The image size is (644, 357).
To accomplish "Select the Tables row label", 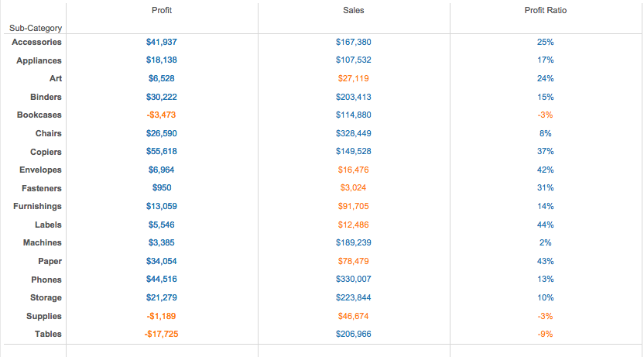I will (x=48, y=334).
